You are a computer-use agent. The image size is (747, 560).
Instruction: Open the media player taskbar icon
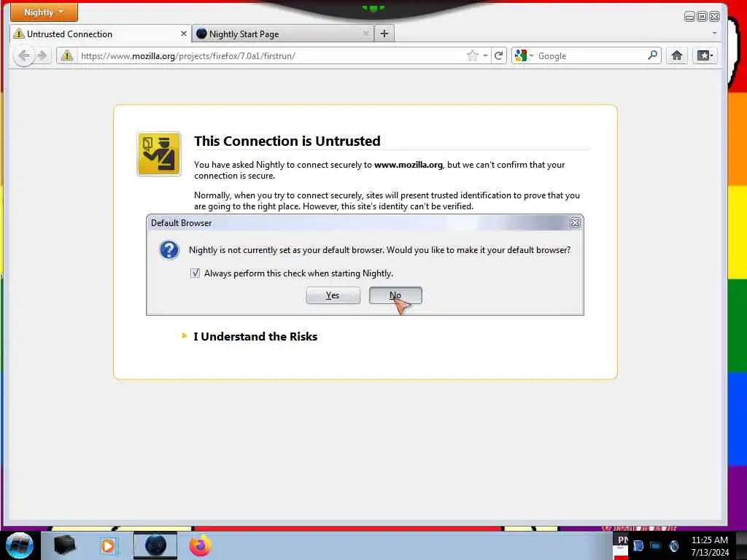109,545
